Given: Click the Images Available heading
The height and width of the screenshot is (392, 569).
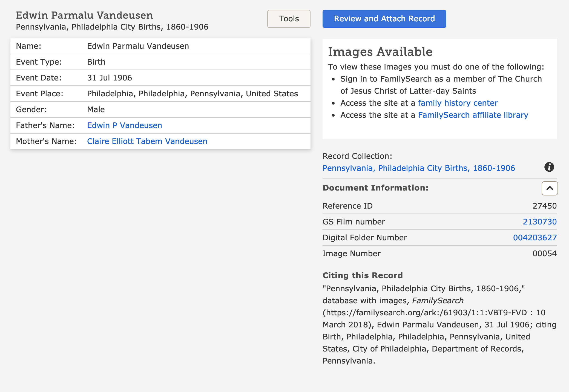Looking at the screenshot, I should 380,52.
